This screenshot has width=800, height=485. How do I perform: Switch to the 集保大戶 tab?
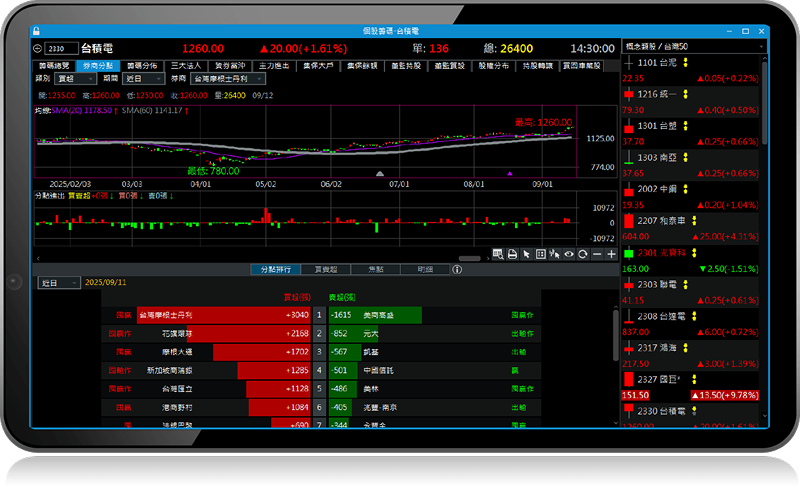click(x=318, y=66)
